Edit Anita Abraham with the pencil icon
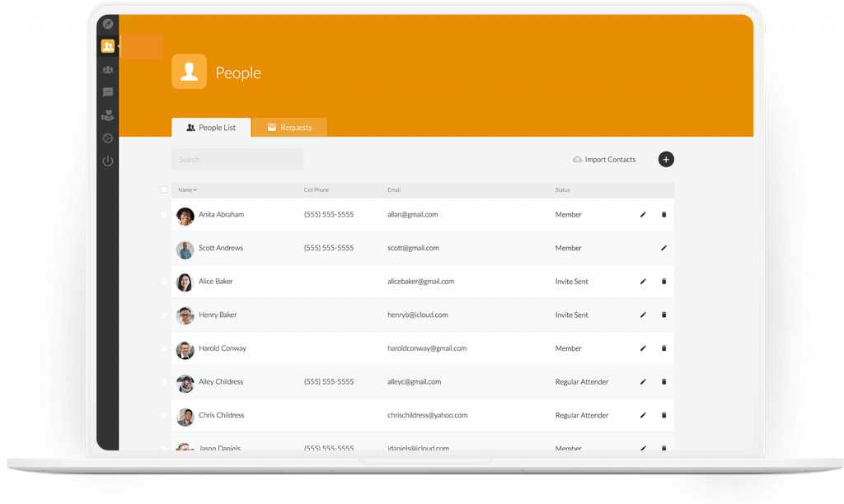The width and height of the screenshot is (844, 504). [x=643, y=214]
